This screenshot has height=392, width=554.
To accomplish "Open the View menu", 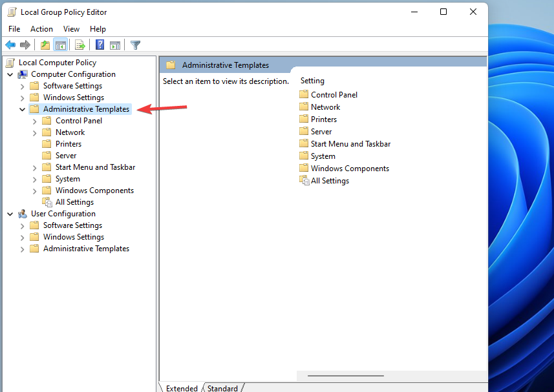I will coord(71,29).
